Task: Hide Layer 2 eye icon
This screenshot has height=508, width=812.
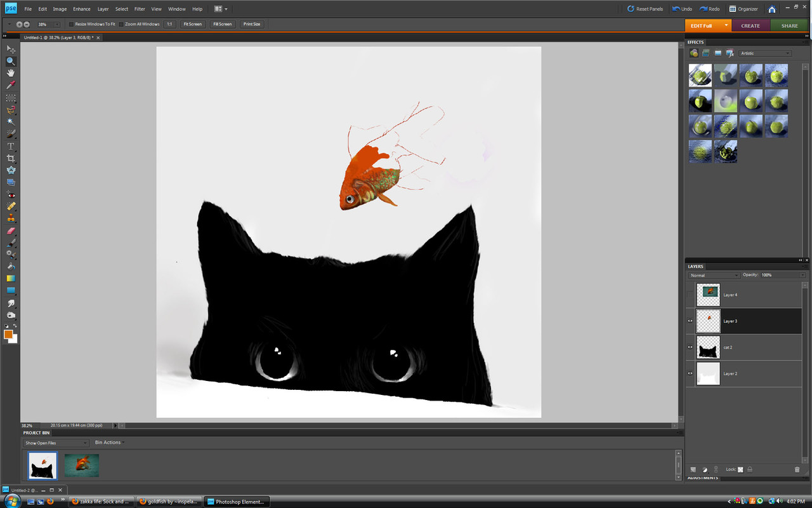Action: [690, 373]
